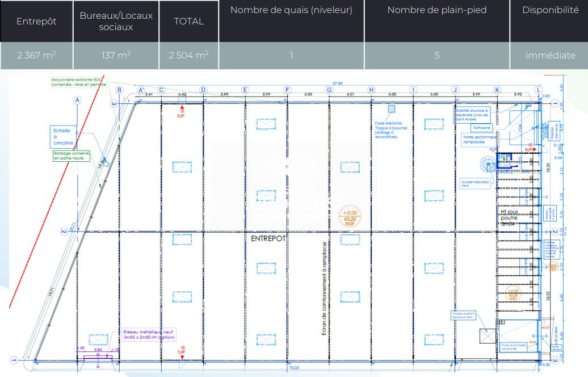Click the crossed square dock leveler symbol
This screenshot has height=377, width=588.
(488, 336)
